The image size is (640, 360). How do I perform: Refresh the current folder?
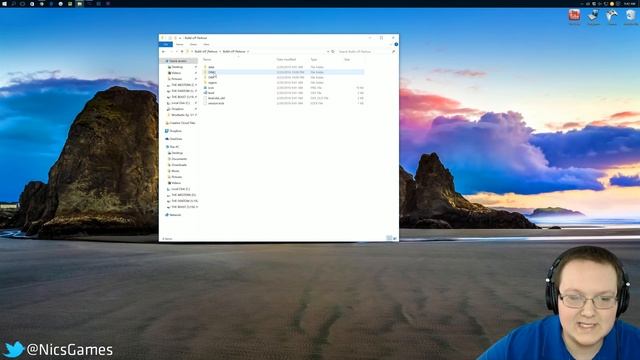click(333, 51)
